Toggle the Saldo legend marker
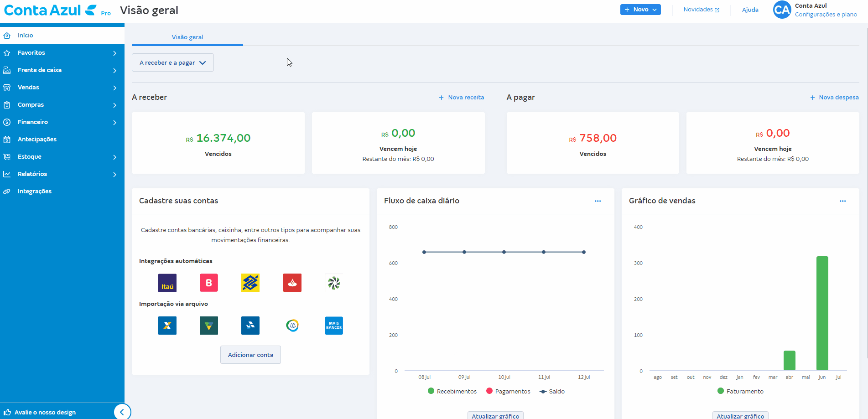Viewport: 868px width, 419px height. [x=543, y=391]
